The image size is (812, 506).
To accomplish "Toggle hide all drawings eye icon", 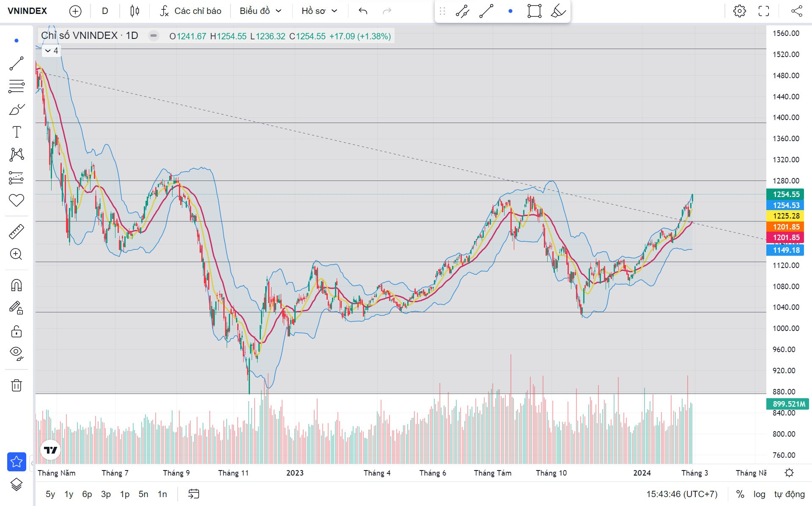I will 16,353.
